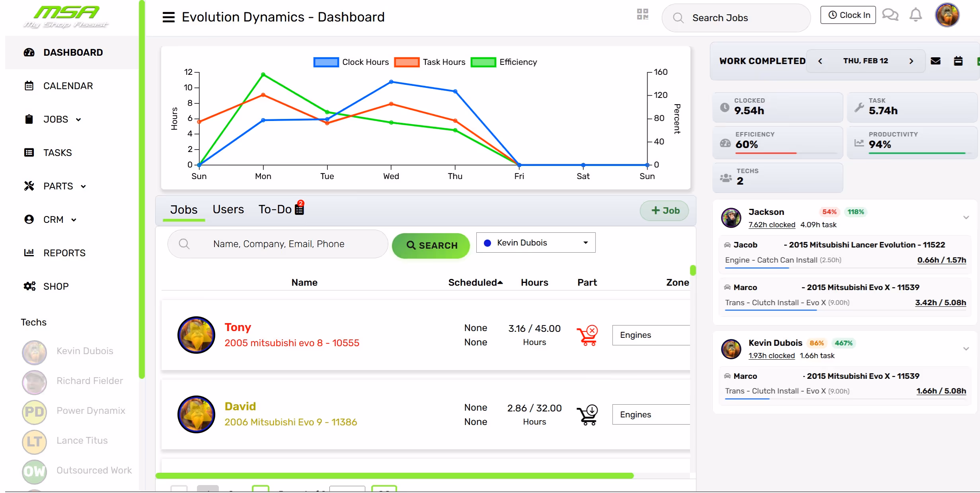The image size is (980, 493).
Task: Click the email envelope icon in Work Completed
Action: (935, 61)
